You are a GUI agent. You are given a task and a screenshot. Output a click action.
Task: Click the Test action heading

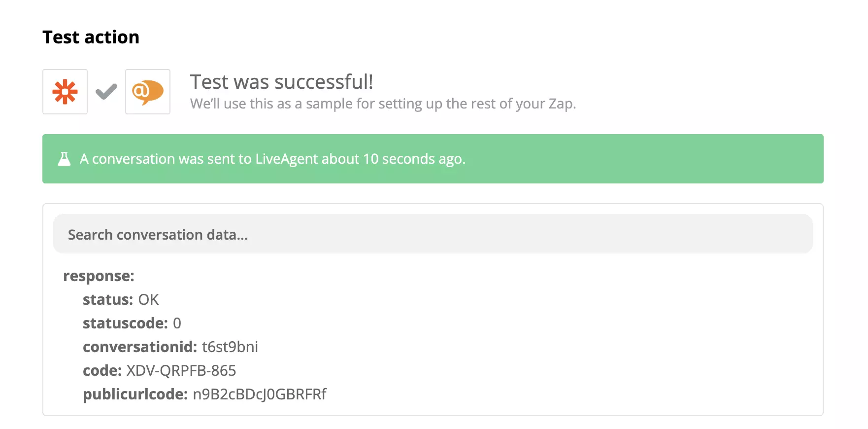point(91,37)
